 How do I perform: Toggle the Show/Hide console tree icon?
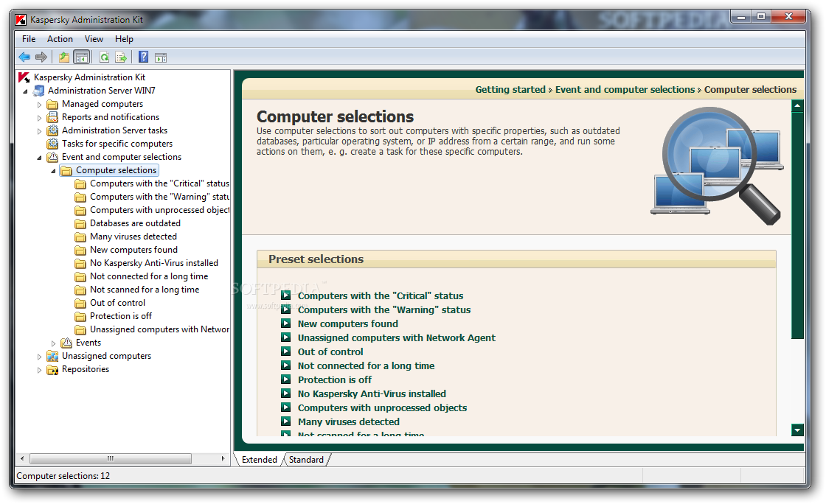click(x=81, y=57)
